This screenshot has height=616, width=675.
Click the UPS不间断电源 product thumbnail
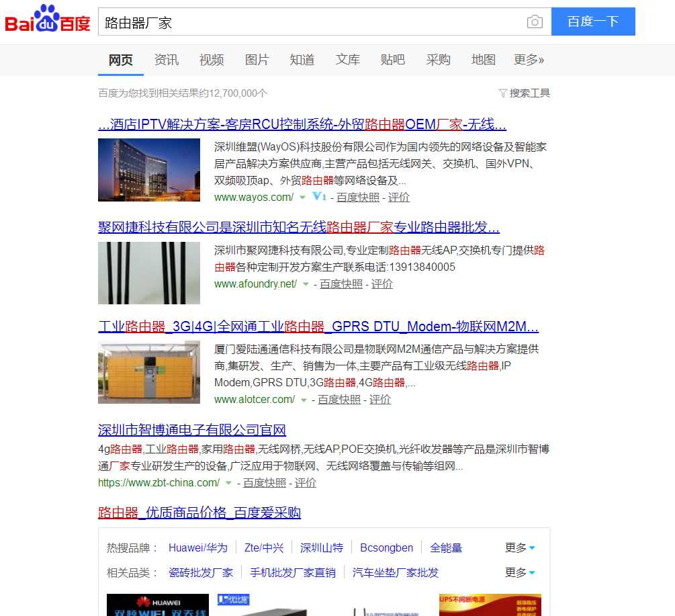(x=490, y=605)
